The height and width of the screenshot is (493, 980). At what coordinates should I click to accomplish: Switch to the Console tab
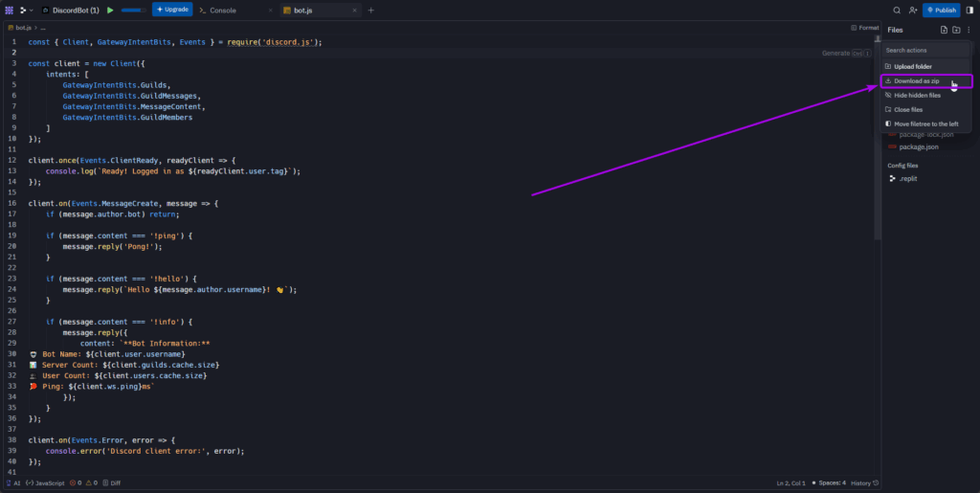222,10
